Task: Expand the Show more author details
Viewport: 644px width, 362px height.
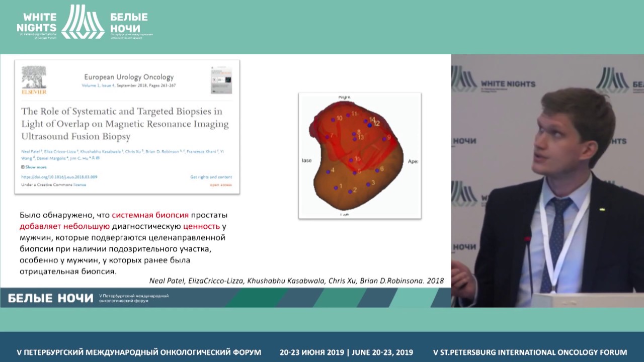Action: pyautogui.click(x=34, y=167)
